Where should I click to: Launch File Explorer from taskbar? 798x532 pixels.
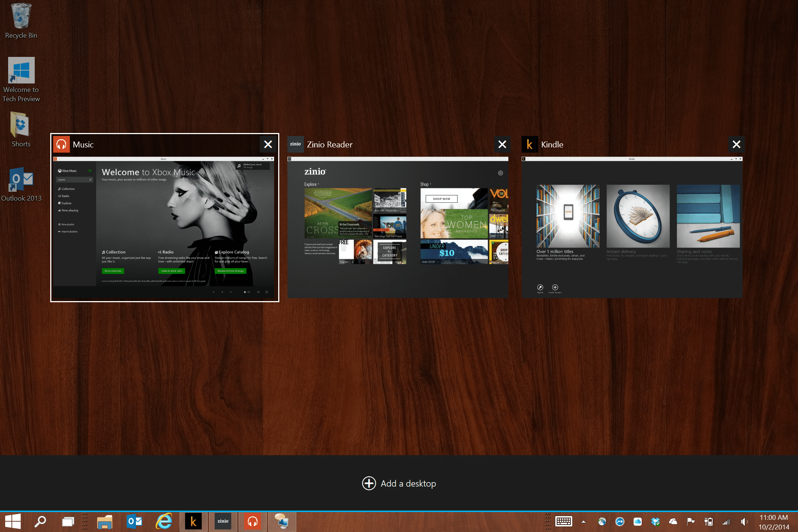(105, 522)
